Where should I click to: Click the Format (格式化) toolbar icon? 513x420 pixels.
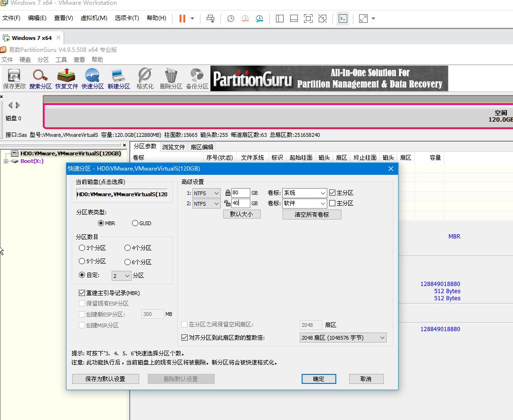(145, 78)
